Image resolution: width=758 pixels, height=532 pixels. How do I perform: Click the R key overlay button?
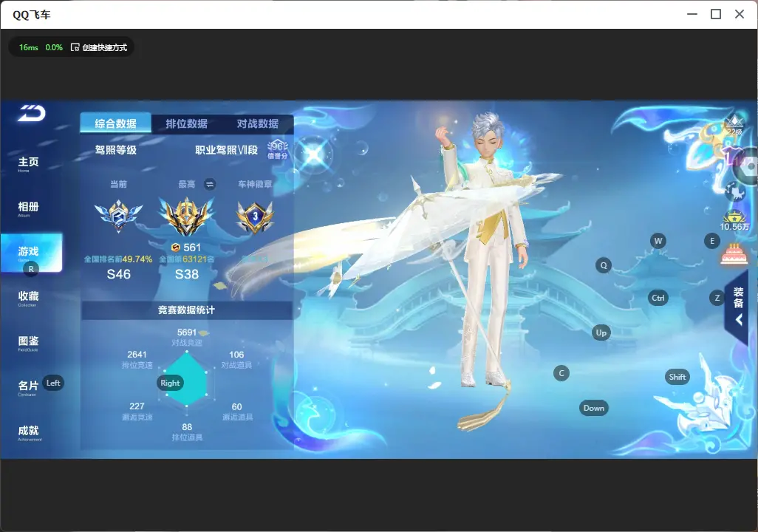tap(31, 269)
